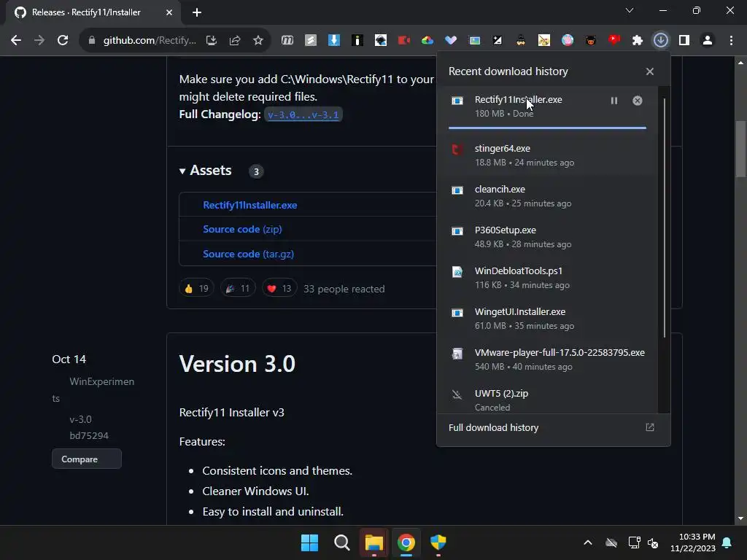Image resolution: width=747 pixels, height=560 pixels.
Task: Open the Compare dropdown for v-3.0
Action: [87, 459]
